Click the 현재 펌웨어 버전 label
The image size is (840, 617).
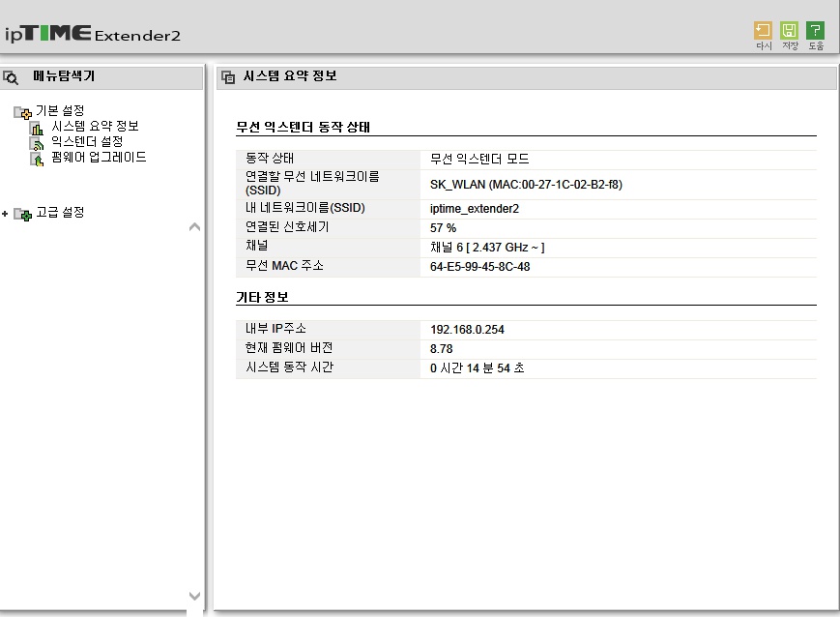289,348
